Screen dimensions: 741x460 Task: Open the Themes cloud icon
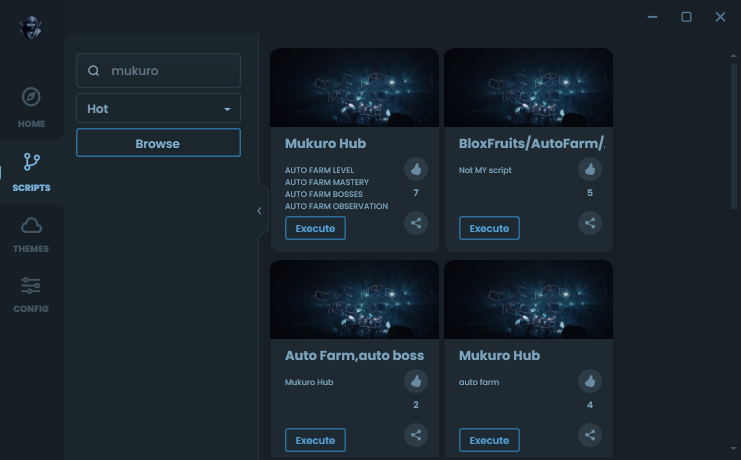pyautogui.click(x=31, y=226)
